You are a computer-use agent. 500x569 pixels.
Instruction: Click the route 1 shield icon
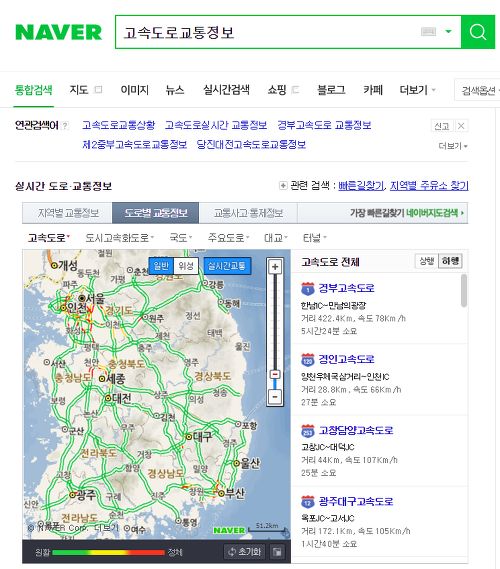308,288
